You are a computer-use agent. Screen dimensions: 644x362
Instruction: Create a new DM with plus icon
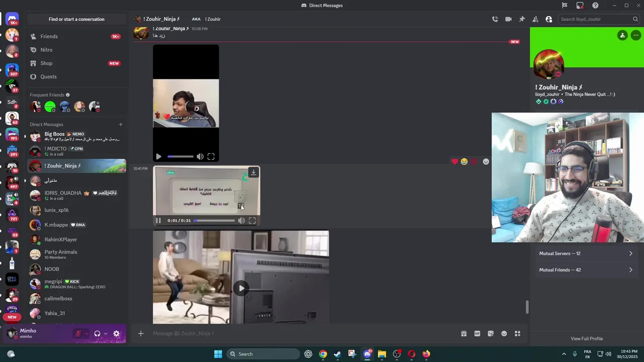click(120, 124)
